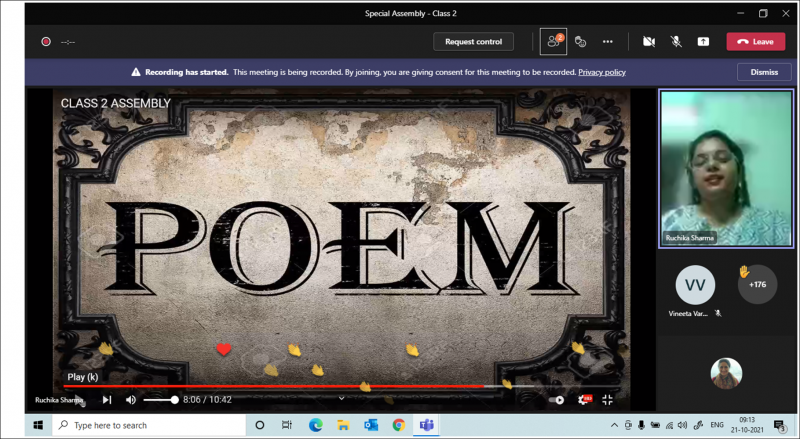Open the system volume tray icon
The image size is (800, 439).
(x=683, y=425)
